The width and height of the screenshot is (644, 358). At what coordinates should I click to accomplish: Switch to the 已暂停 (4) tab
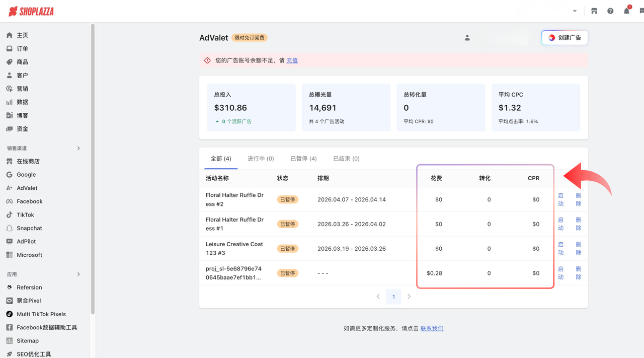[x=303, y=158]
